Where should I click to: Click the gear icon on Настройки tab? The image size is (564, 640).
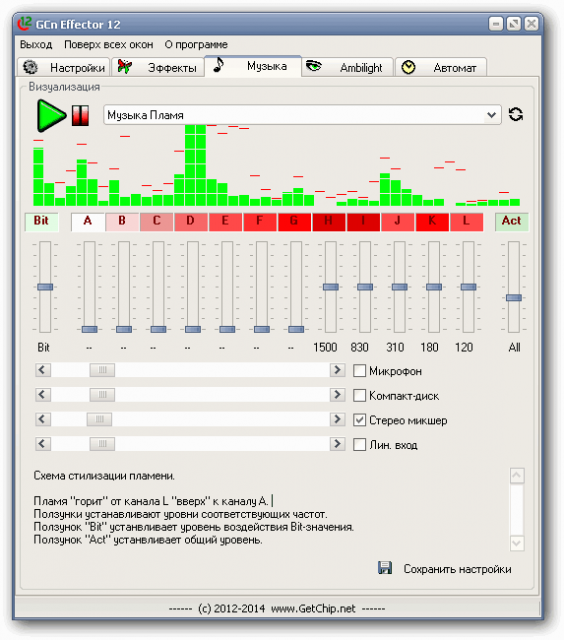tap(30, 67)
